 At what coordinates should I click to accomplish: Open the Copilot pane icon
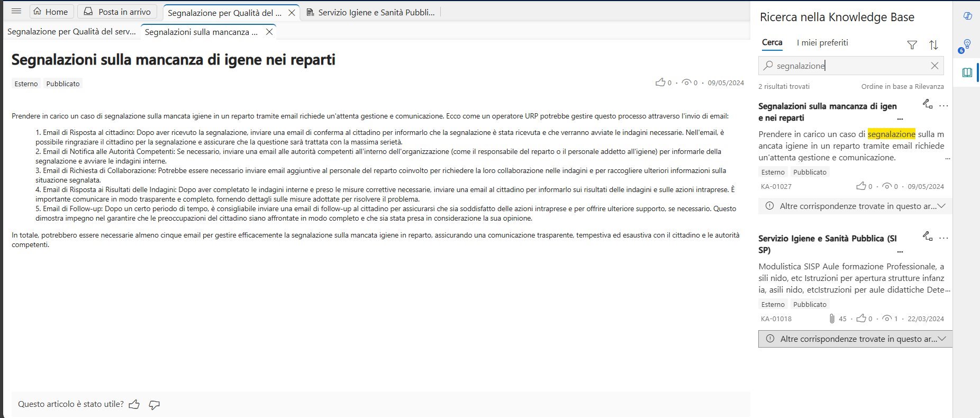tap(967, 16)
